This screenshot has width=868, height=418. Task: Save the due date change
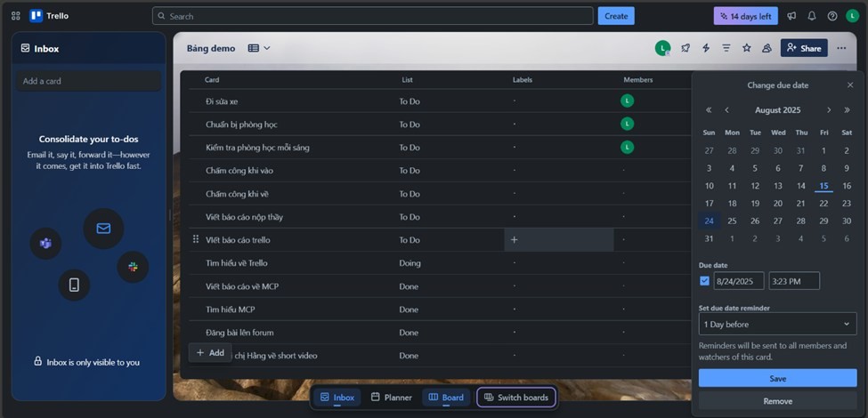coord(777,378)
